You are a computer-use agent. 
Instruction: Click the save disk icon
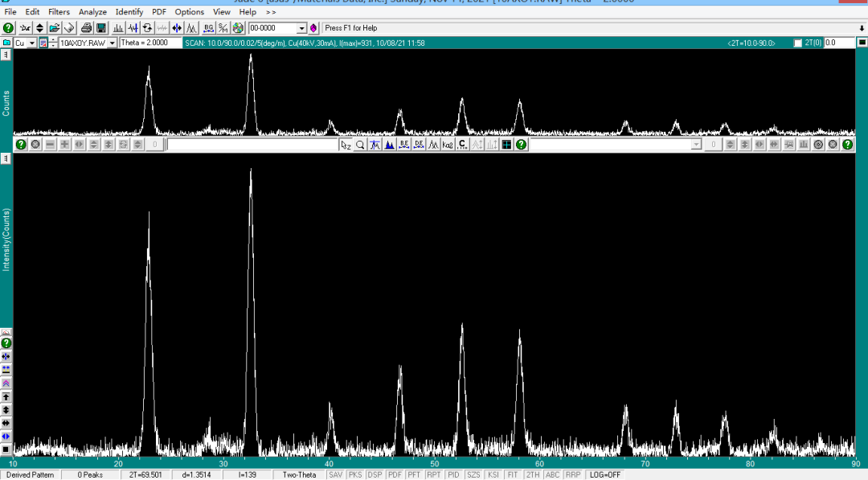click(x=101, y=28)
